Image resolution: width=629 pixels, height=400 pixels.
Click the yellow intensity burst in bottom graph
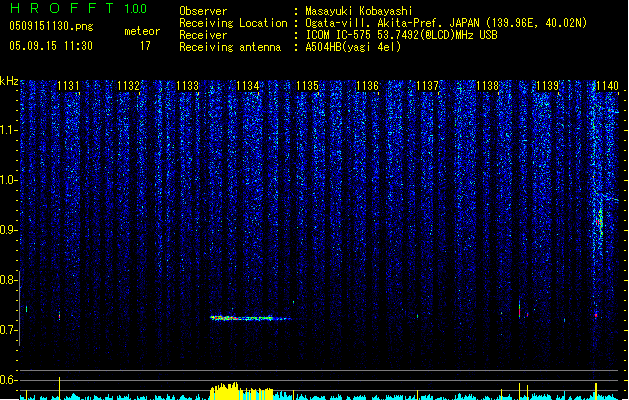241,392
